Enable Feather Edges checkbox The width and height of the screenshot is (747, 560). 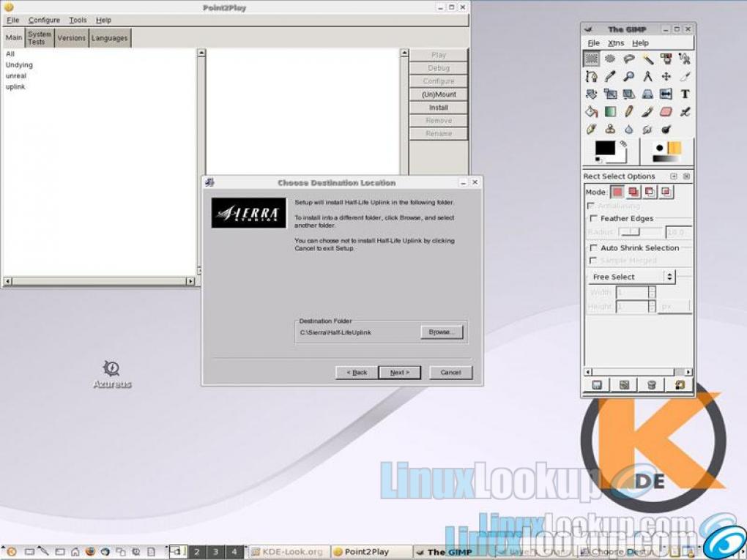[x=593, y=218]
